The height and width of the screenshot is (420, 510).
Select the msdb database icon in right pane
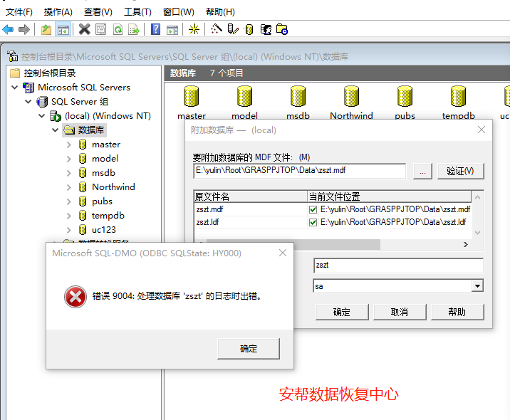[298, 97]
